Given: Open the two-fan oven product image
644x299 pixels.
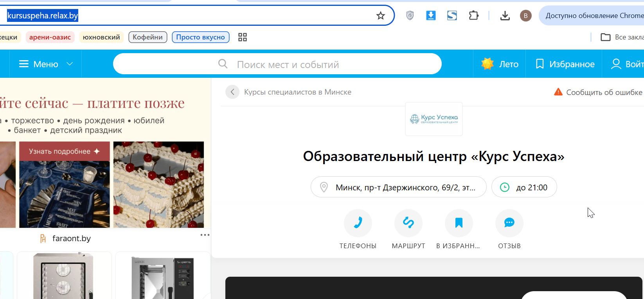Looking at the screenshot, I should point(64,276).
